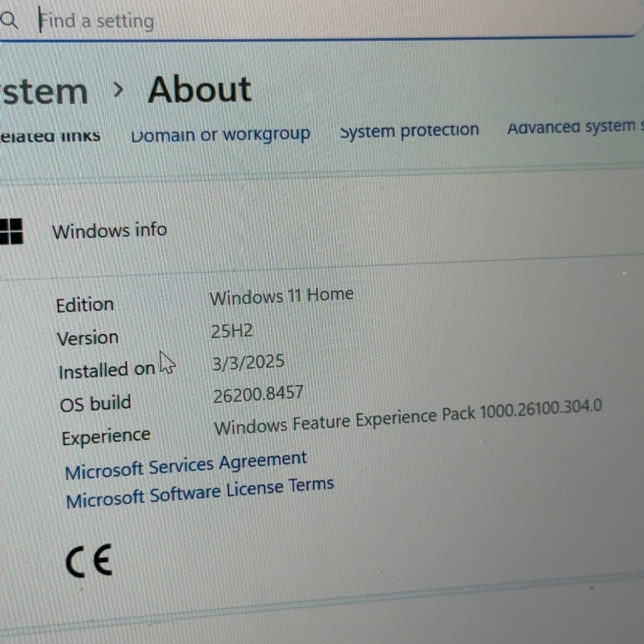Click the Windows 11 Home edition value
This screenshot has height=644, width=644.
coord(282,296)
